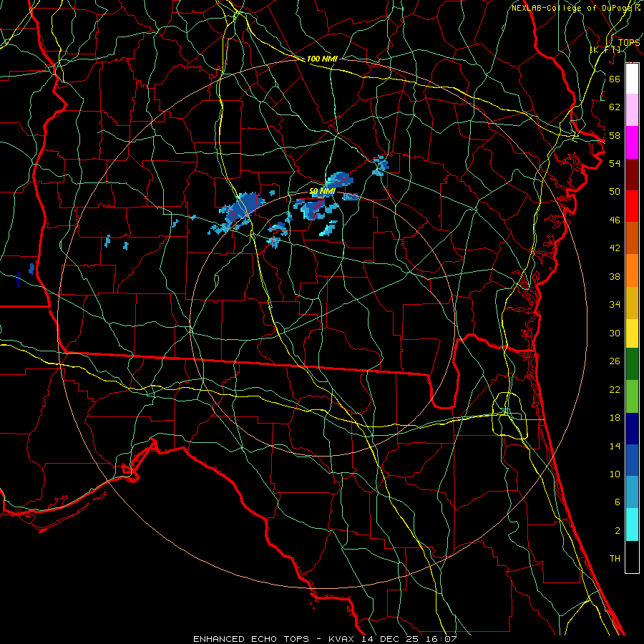644x644 pixels.
Task: Select the yellow legend swatch
Action: (x=632, y=333)
